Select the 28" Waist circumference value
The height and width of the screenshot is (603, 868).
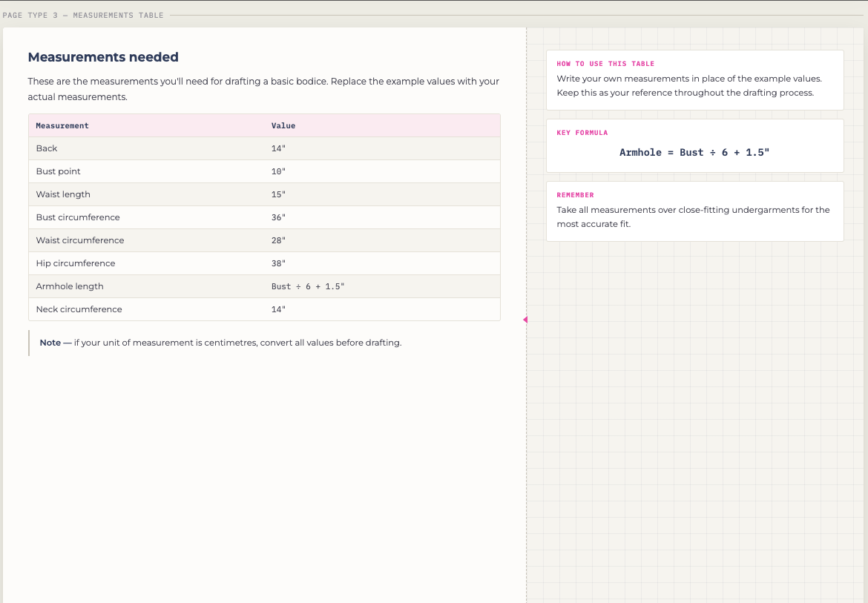point(278,240)
